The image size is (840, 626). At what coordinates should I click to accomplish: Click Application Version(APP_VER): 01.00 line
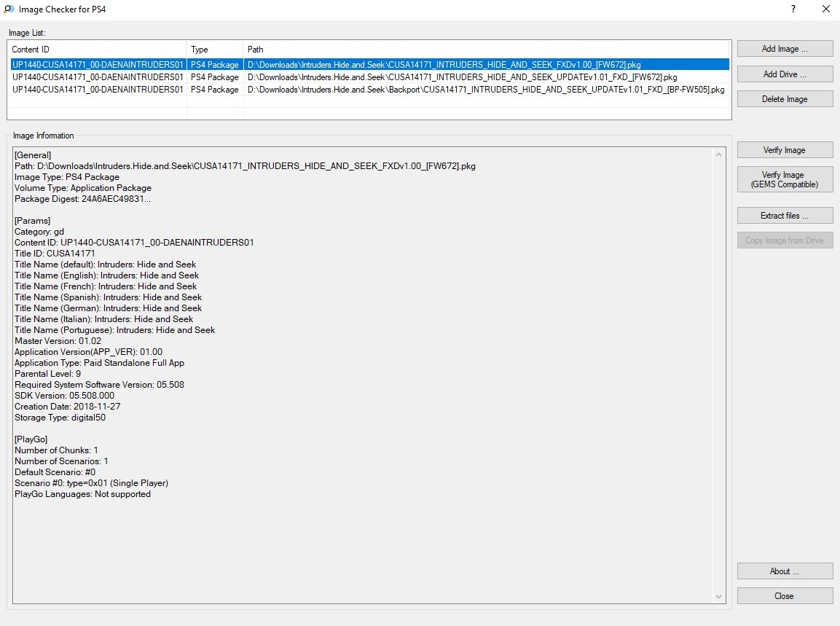coord(88,352)
